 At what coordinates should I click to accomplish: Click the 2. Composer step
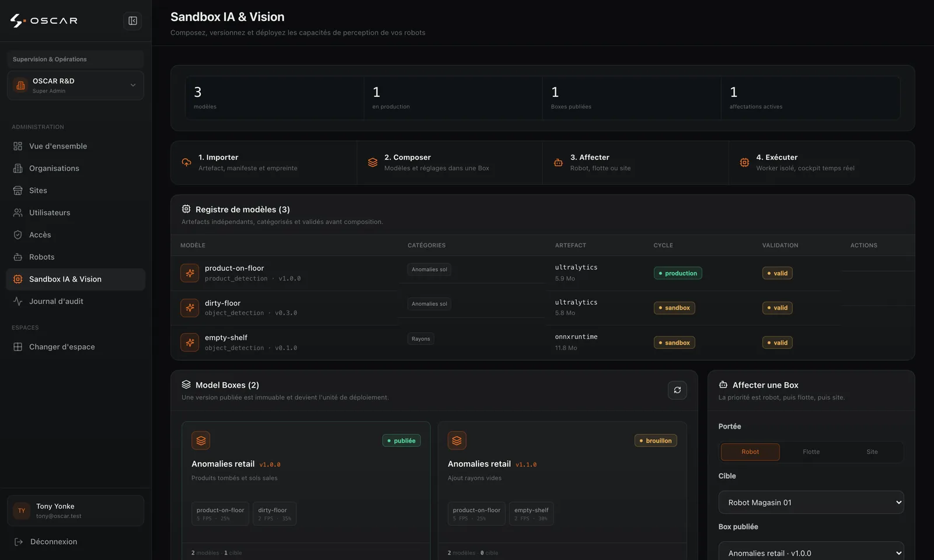pyautogui.click(x=449, y=163)
